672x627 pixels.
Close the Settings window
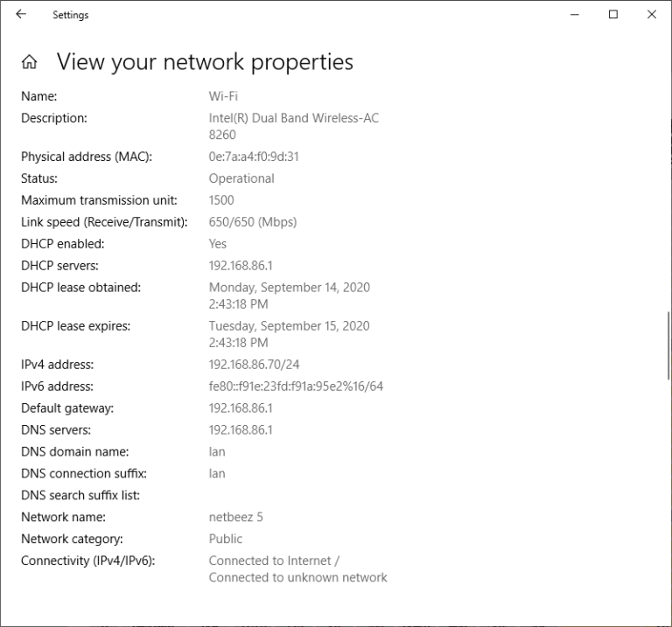click(652, 15)
